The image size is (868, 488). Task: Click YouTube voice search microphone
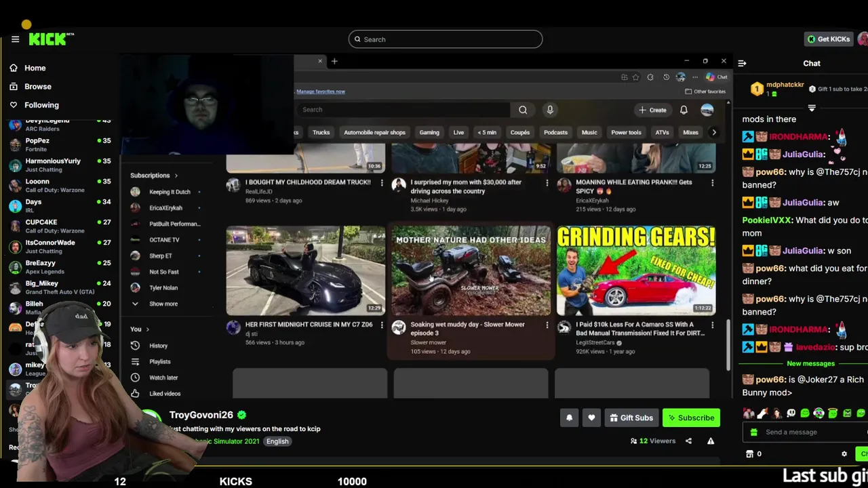coord(550,110)
